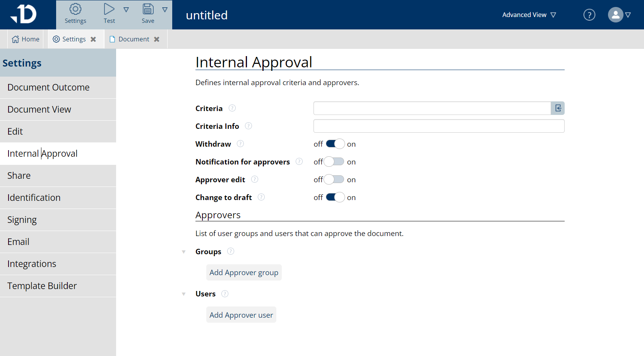Enable Approver edit
Image resolution: width=644 pixels, height=356 pixels.
(x=334, y=179)
